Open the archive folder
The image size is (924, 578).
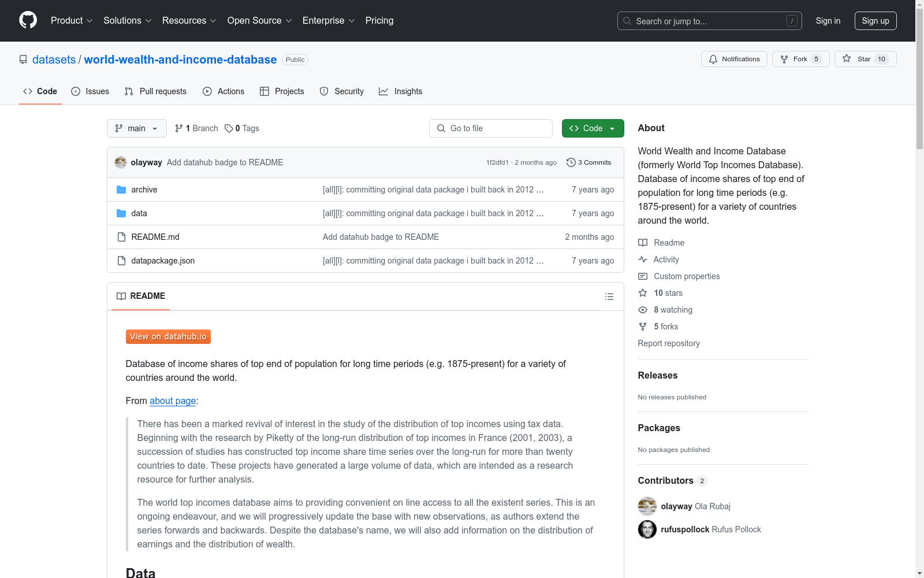click(144, 190)
